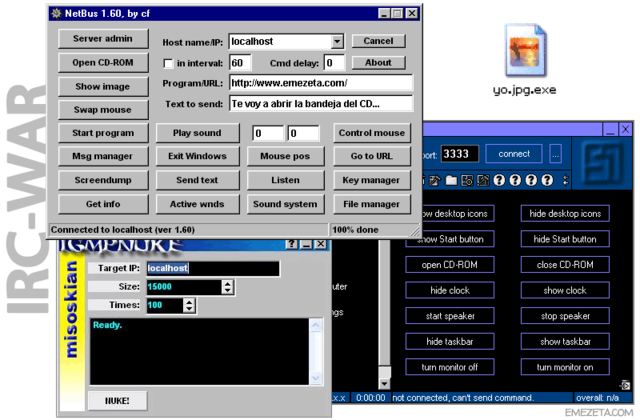This screenshot has width=640, height=420.
Task: Click the Size spinner arrows in IGMPNuke
Action: coord(228,287)
